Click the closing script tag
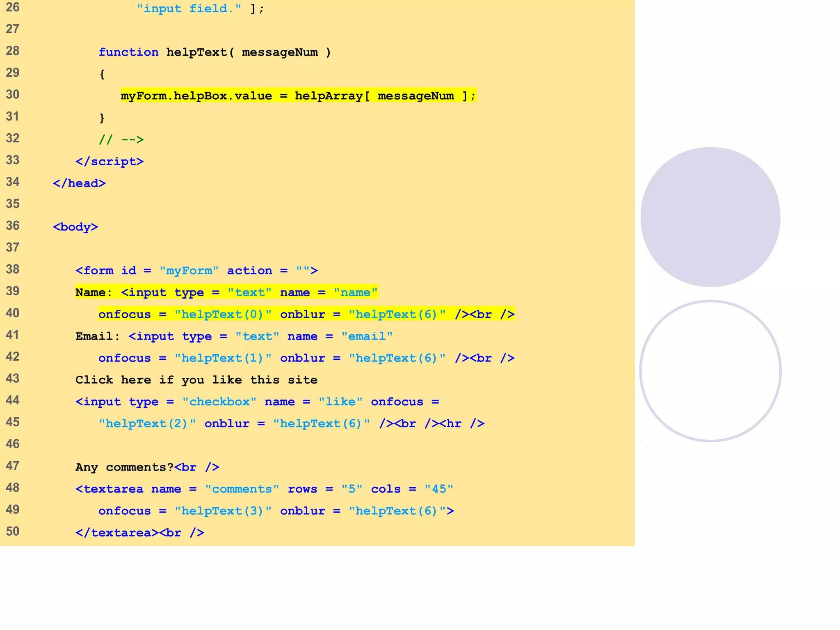The height and width of the screenshot is (630, 840). (x=110, y=162)
